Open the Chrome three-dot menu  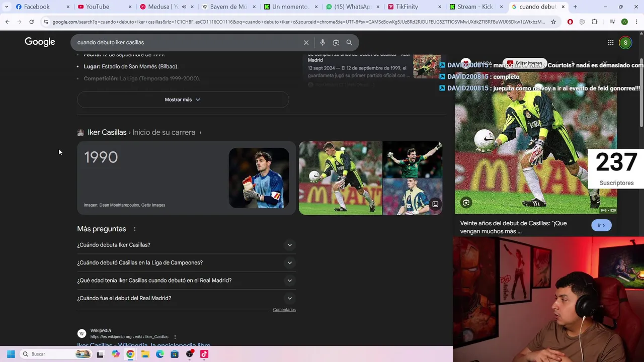click(636, 22)
